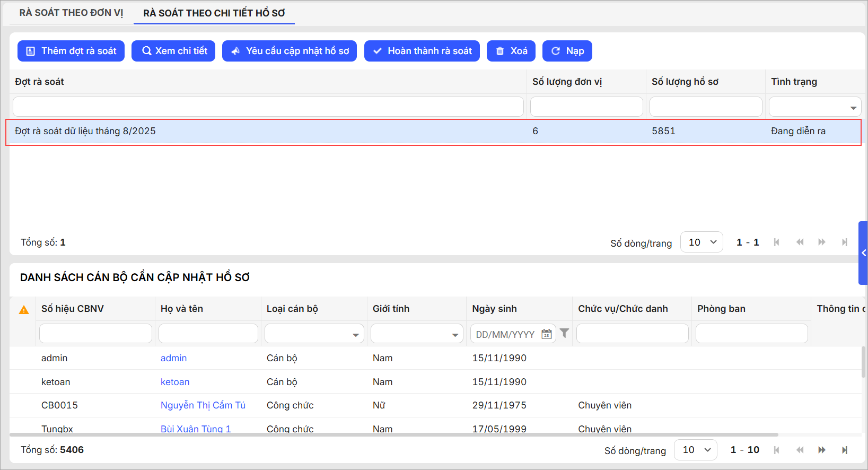Click Yêu cầu cập nhật hồ sơ button
868x470 pixels.
[x=290, y=51]
